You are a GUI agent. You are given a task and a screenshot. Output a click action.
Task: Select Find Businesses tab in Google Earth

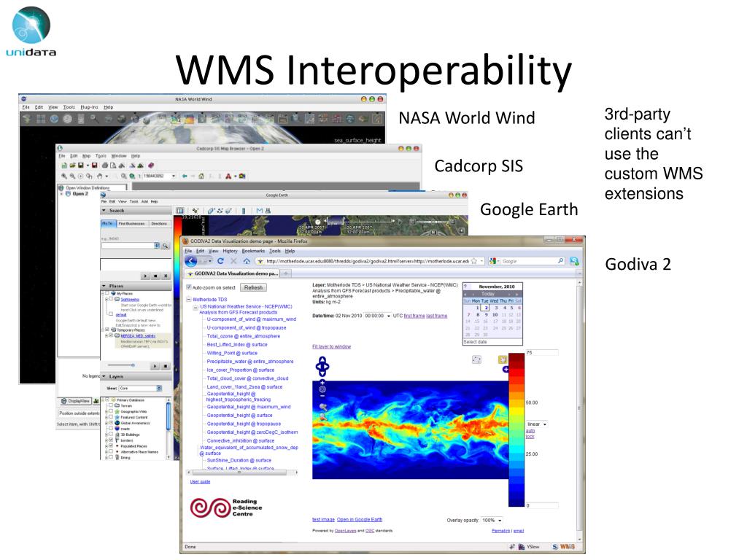tap(131, 223)
